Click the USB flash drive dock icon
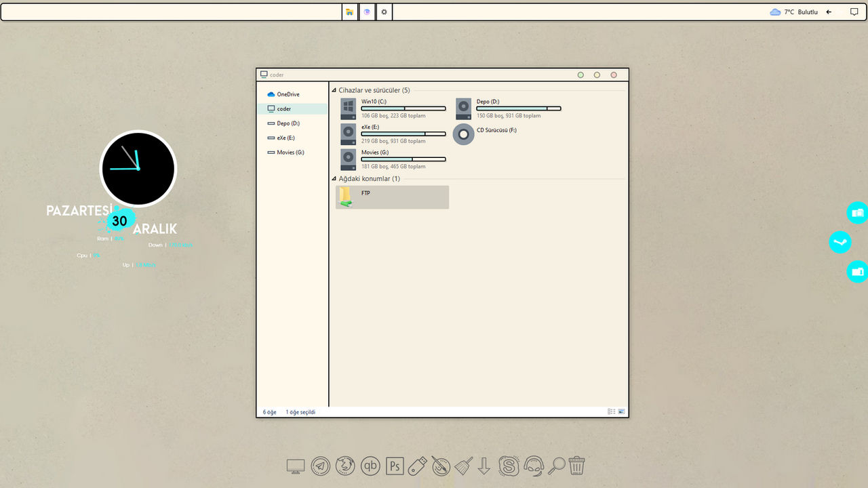 pyautogui.click(x=418, y=466)
